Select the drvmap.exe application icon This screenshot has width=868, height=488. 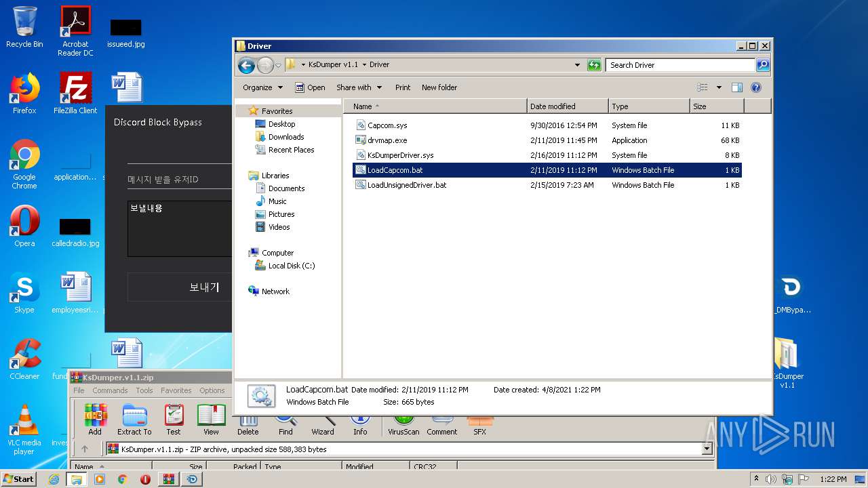(x=361, y=140)
